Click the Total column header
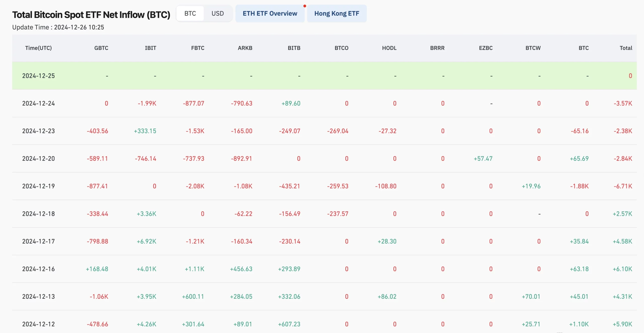The height and width of the screenshot is (333, 644). [x=626, y=48]
